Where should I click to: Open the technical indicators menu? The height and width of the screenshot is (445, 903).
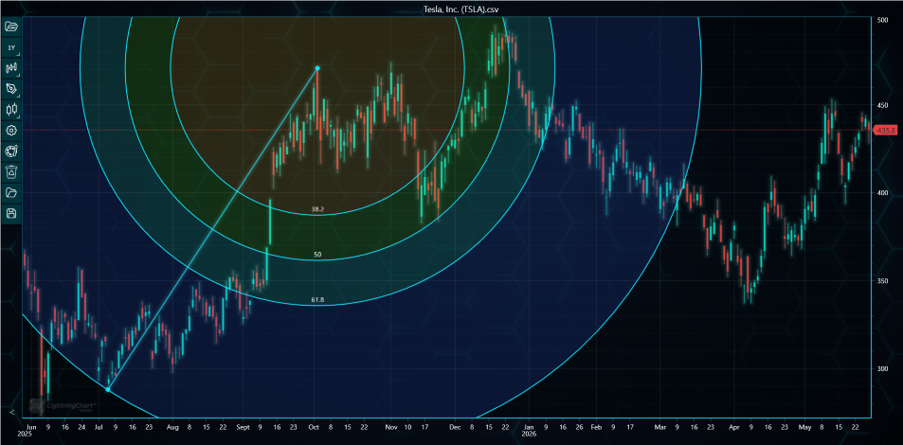12,68
